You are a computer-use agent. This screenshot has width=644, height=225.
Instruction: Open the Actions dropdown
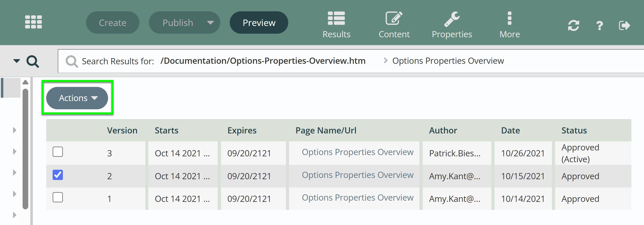pos(77,98)
